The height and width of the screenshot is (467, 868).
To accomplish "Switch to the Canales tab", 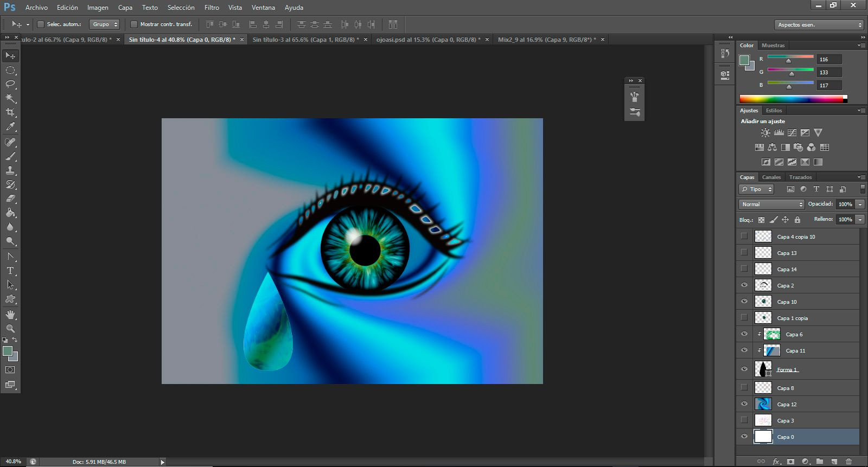I will [x=771, y=177].
